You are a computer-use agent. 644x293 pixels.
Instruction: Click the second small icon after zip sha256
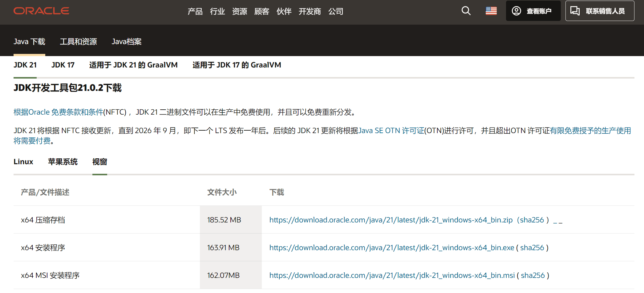pos(561,222)
